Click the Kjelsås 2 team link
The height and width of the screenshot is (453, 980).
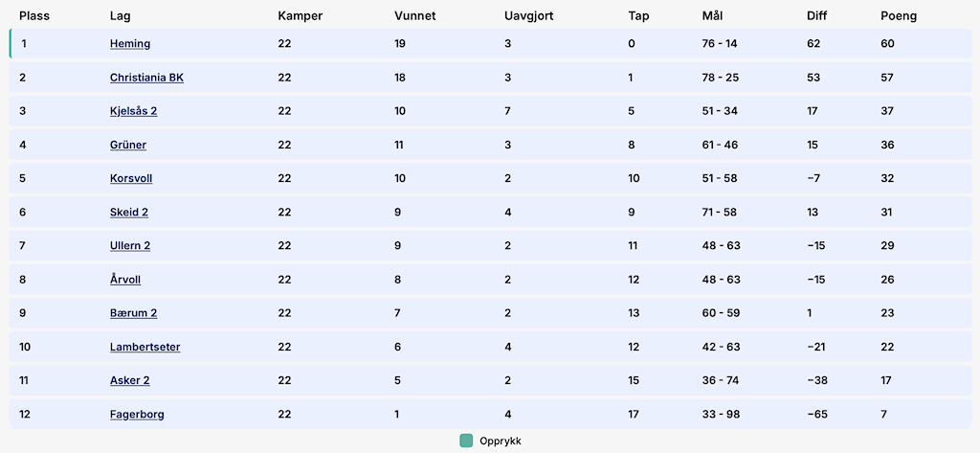[133, 111]
